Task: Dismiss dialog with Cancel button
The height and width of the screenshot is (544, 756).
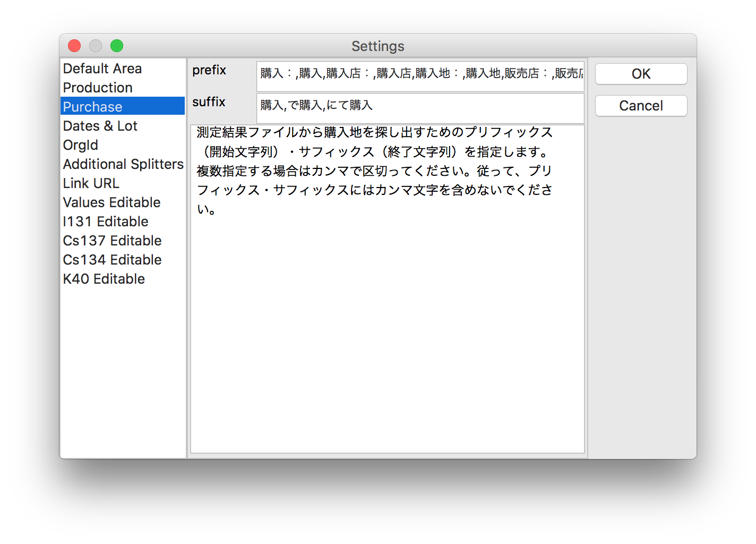Action: 641,106
